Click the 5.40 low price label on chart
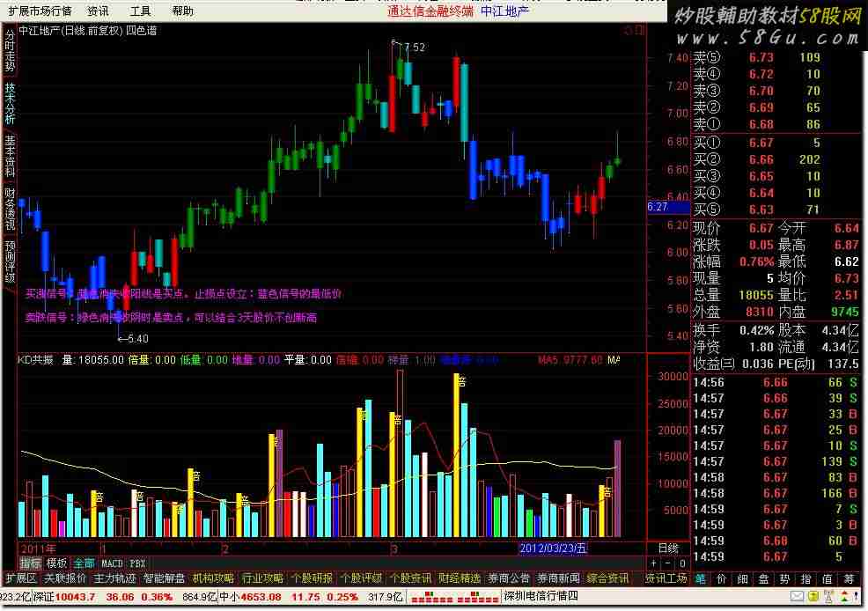This screenshot has width=868, height=611. coord(138,339)
